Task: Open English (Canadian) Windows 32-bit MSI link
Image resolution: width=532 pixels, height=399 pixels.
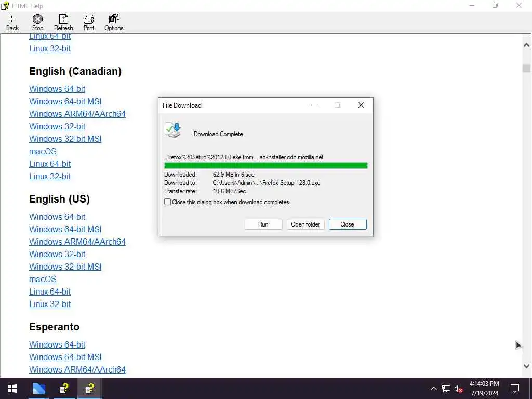Action: pyautogui.click(x=65, y=139)
